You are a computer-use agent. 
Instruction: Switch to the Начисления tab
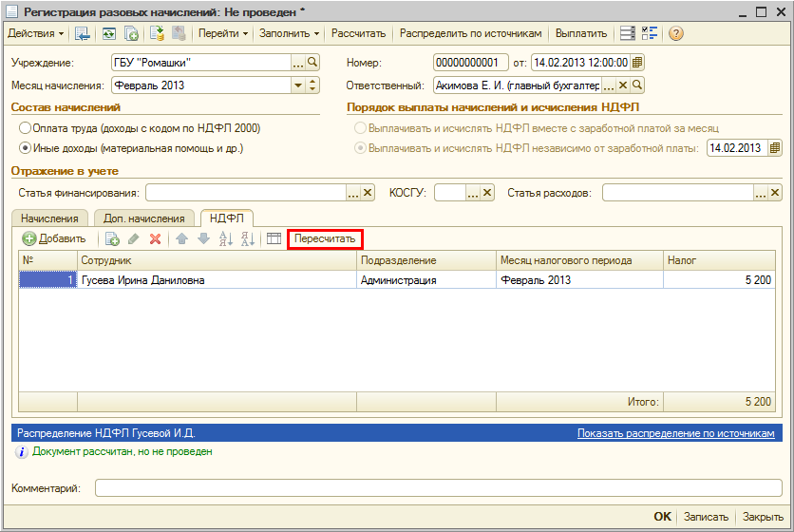click(49, 218)
